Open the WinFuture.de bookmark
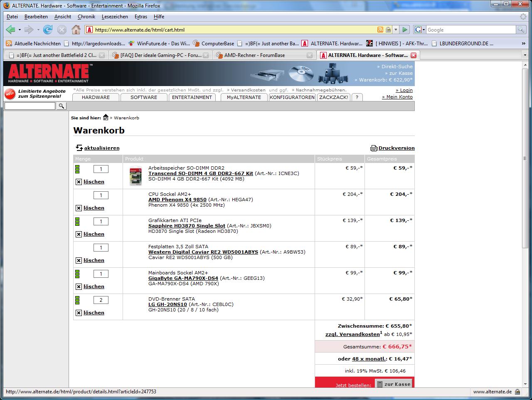 [159, 43]
